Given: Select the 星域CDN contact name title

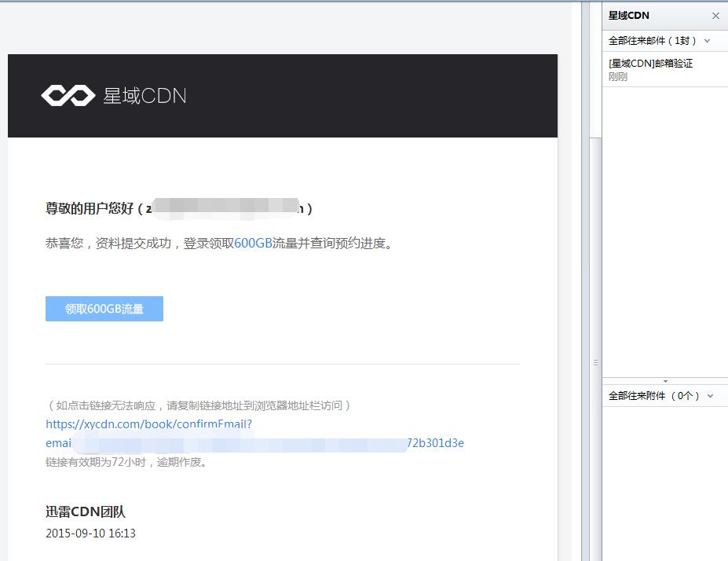Looking at the screenshot, I should 628,16.
